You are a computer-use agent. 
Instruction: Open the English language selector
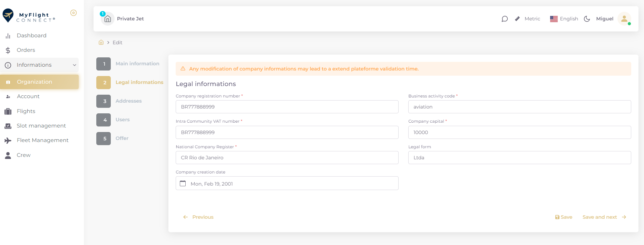tap(564, 19)
